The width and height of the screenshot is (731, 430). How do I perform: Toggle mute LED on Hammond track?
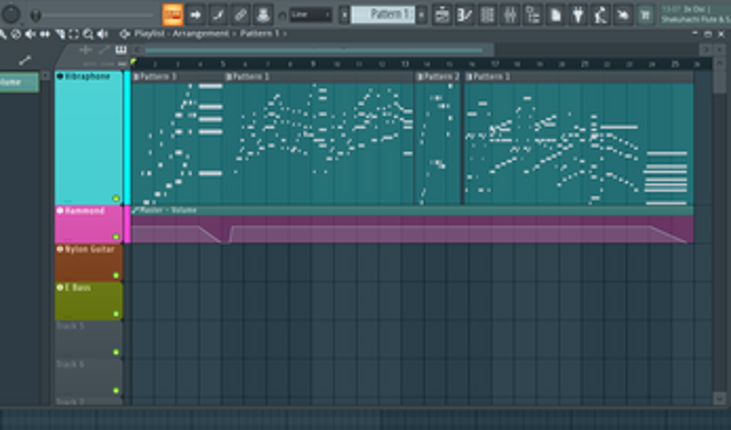tap(116, 237)
